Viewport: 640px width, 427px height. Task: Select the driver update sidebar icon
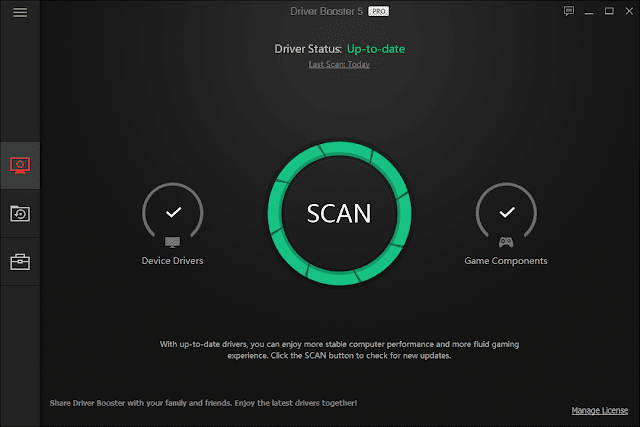tap(20, 165)
